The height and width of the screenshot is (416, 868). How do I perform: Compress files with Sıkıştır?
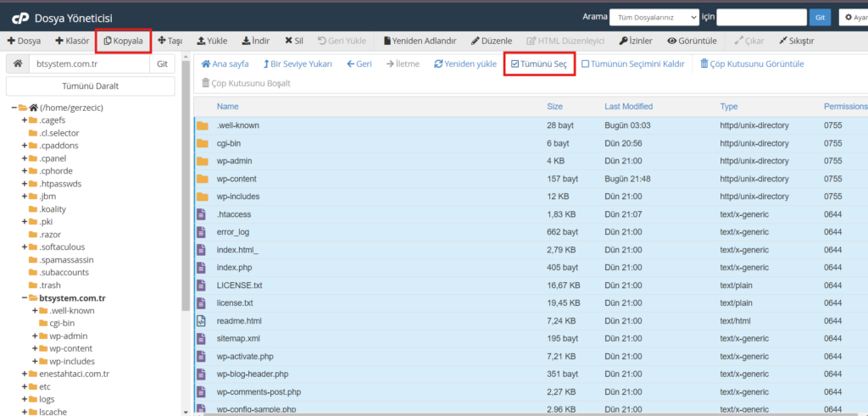coord(796,41)
